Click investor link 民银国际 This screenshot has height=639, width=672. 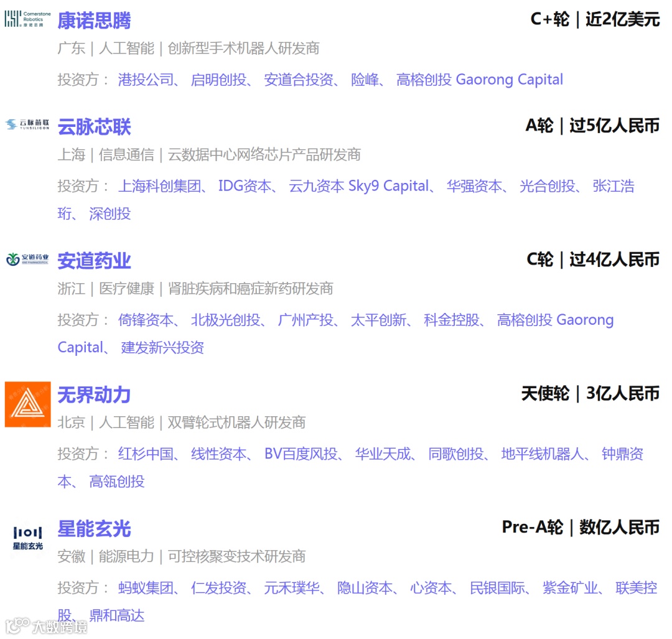tap(497, 588)
